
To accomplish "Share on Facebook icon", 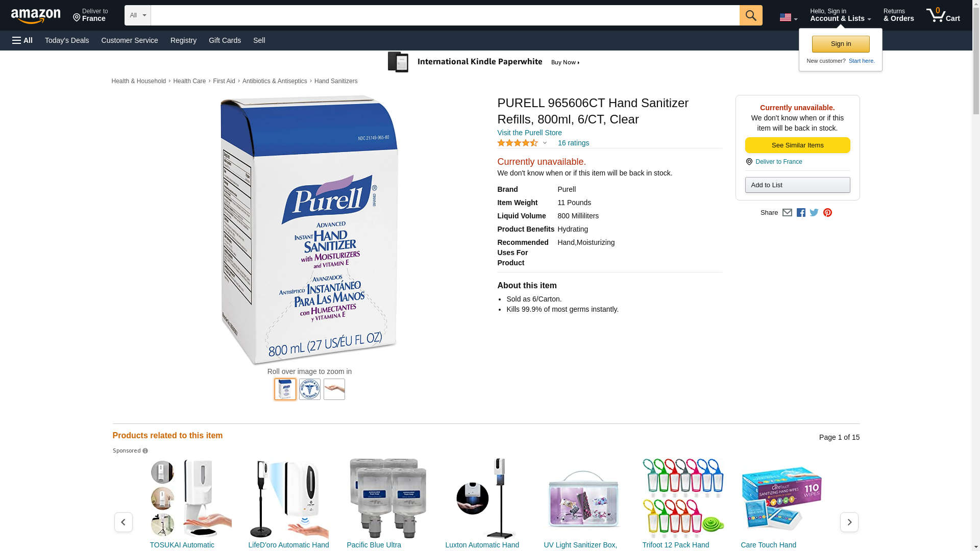I will coord(801,213).
